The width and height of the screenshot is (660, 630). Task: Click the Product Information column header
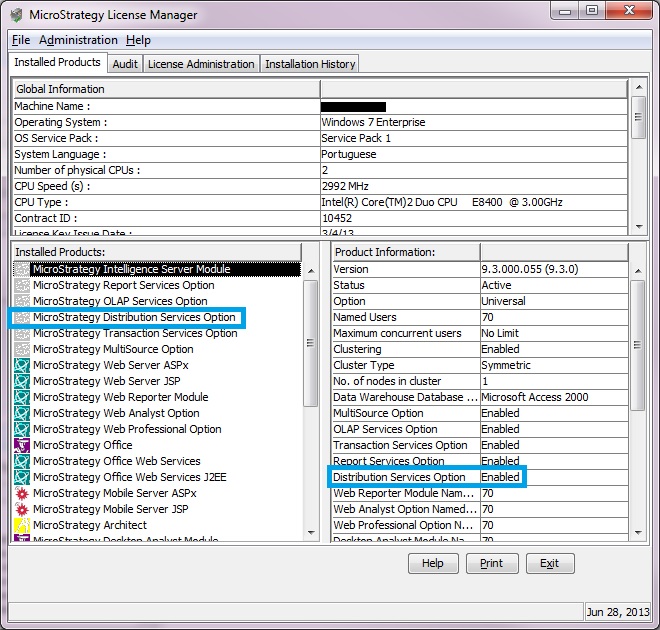(x=406, y=252)
